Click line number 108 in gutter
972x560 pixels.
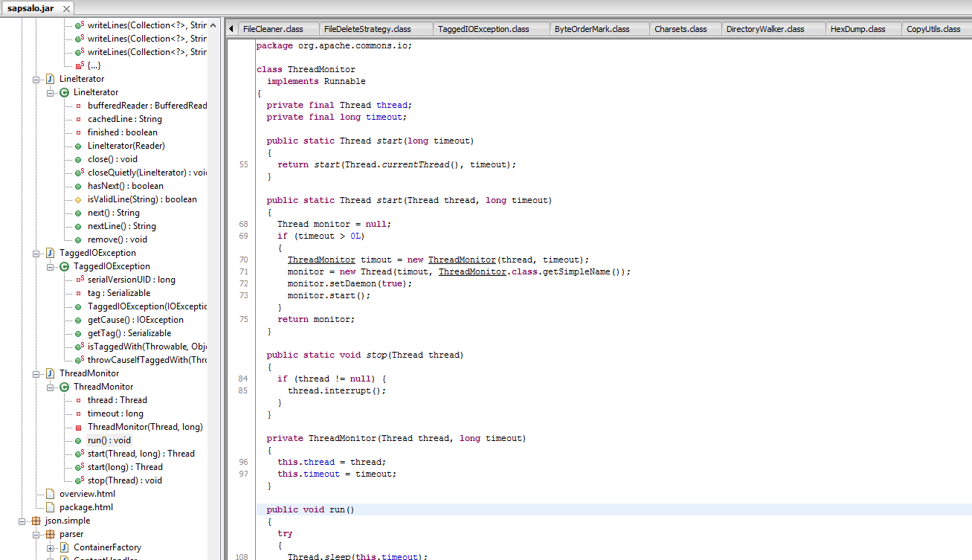point(241,557)
